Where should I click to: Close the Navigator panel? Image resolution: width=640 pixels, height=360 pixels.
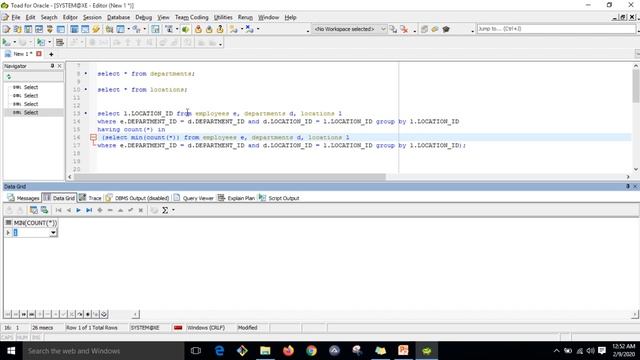coord(60,66)
